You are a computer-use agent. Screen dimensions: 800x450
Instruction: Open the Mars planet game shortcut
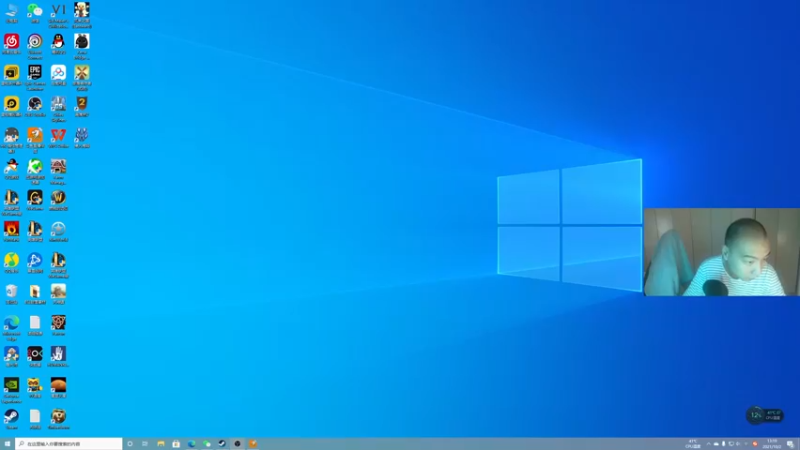pos(58,387)
